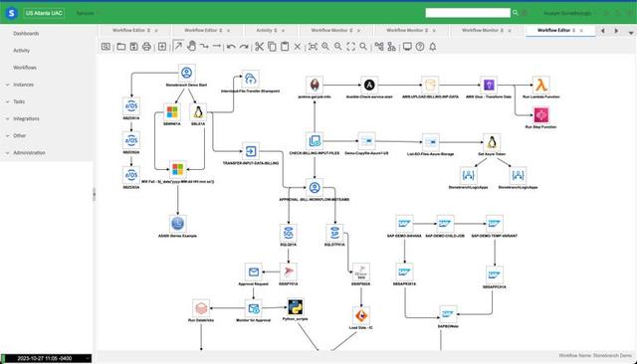This screenshot has height=364, width=637.
Task: Click the scissors Cut icon
Action: [x=259, y=47]
